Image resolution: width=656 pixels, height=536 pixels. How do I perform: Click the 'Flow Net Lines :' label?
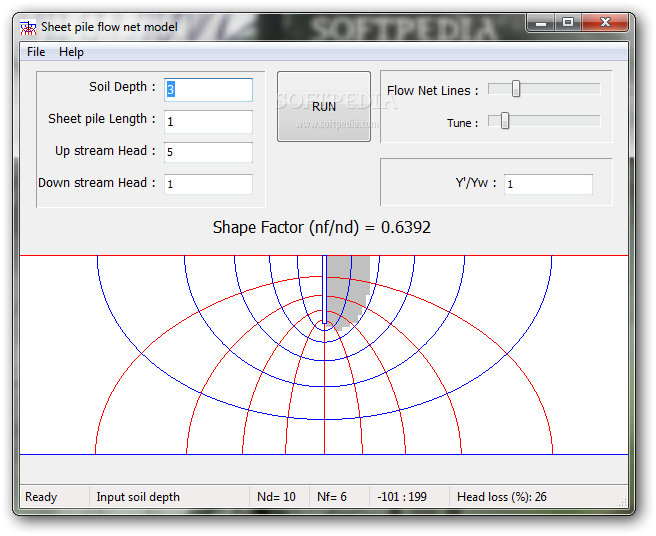433,90
